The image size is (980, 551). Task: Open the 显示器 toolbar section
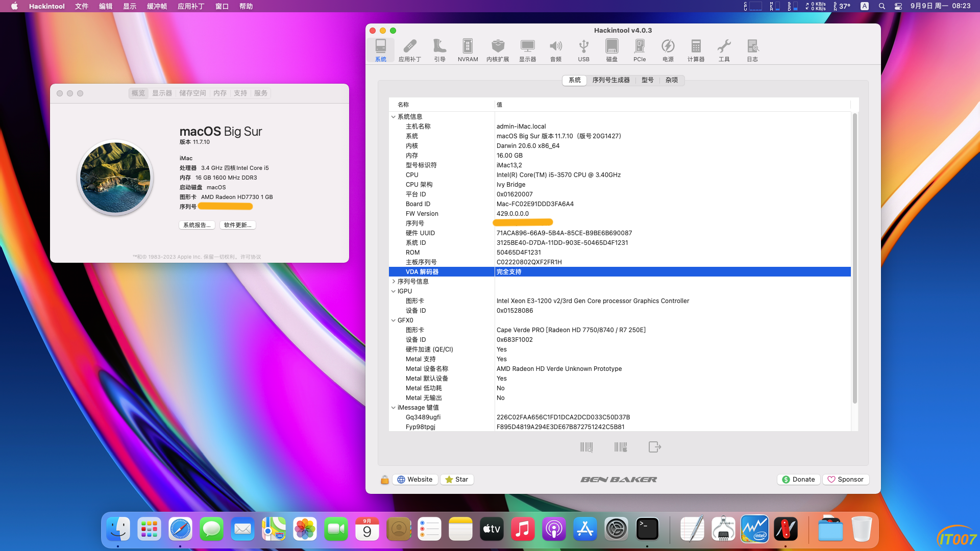click(527, 50)
